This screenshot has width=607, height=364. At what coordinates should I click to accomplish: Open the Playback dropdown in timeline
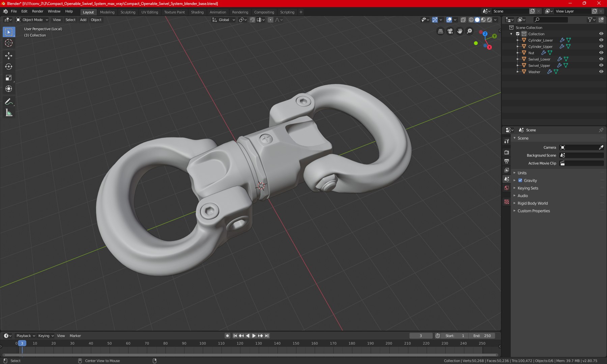tap(26, 336)
